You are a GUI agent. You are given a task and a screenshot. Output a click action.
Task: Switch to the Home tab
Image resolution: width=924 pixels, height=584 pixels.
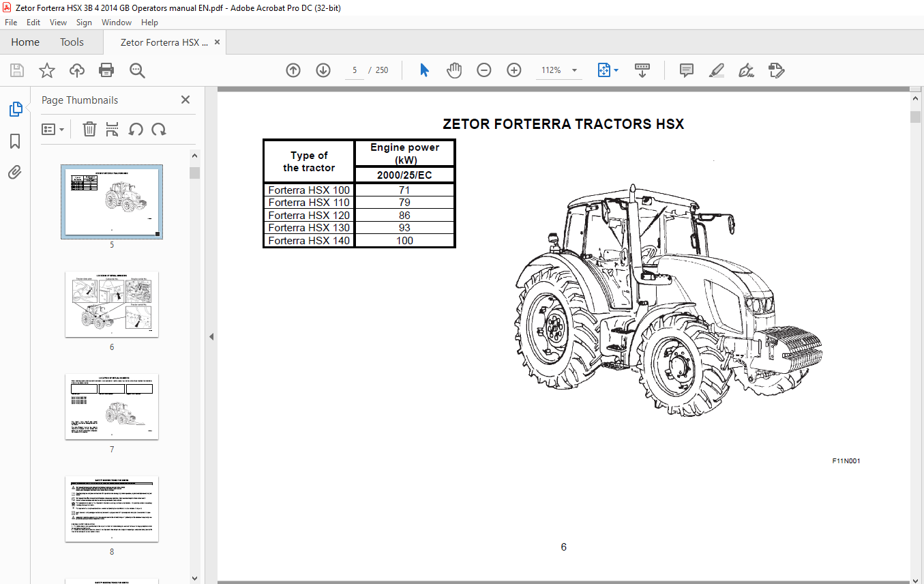click(25, 42)
